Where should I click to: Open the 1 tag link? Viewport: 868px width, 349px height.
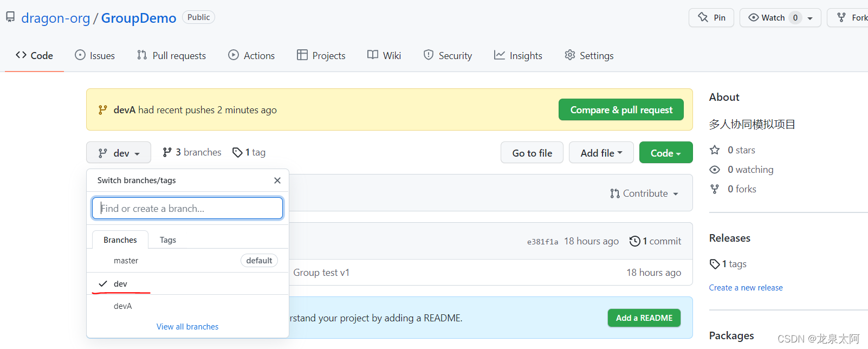coord(249,152)
